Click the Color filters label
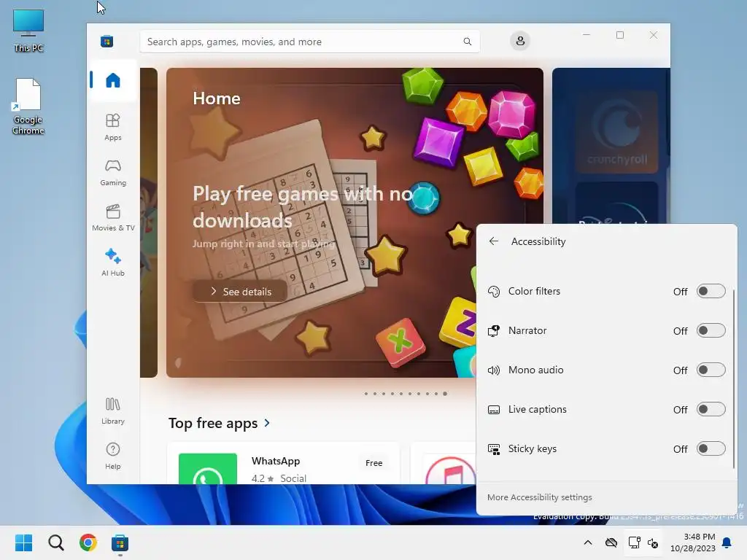The width and height of the screenshot is (747, 560). click(x=534, y=291)
